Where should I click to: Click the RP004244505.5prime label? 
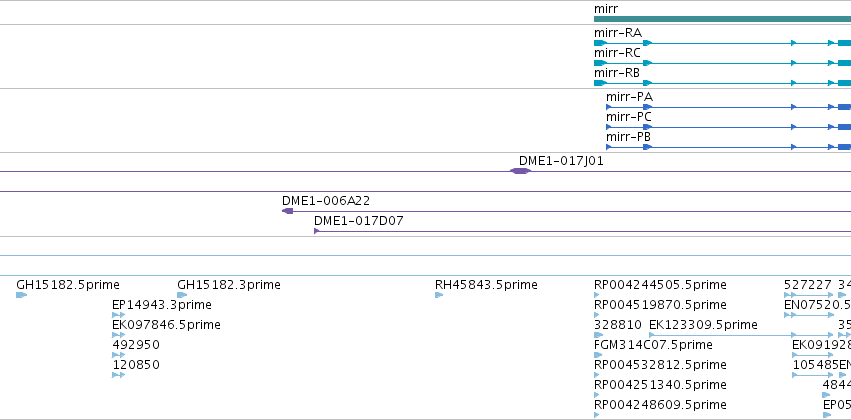660,285
